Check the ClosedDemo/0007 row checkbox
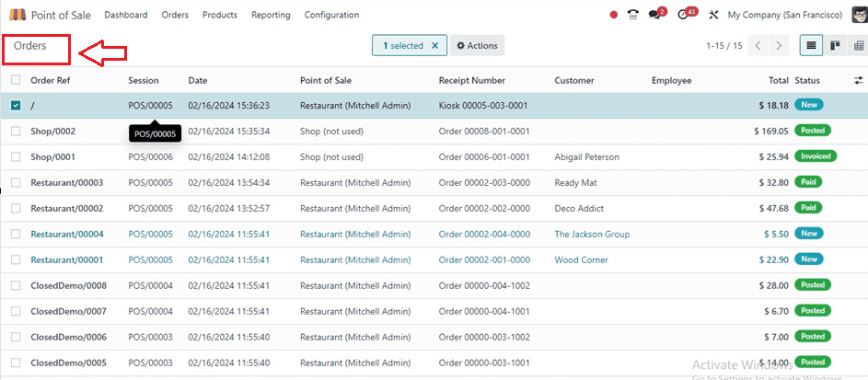The width and height of the screenshot is (868, 380). (x=16, y=311)
